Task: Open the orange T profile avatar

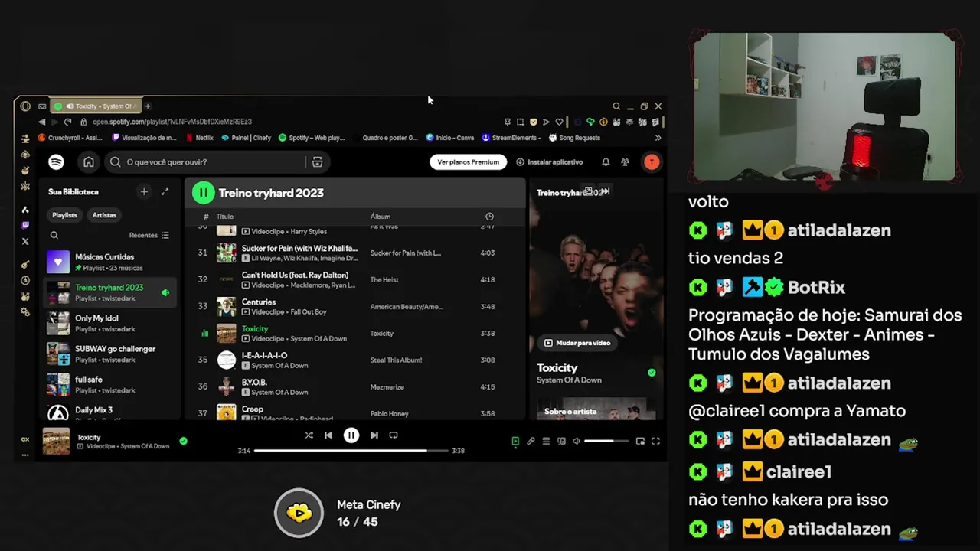Action: click(652, 162)
